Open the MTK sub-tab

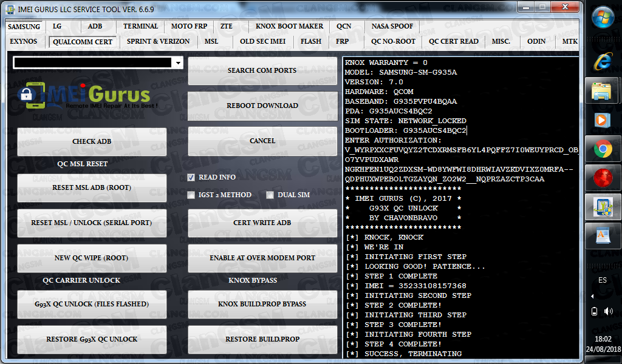[570, 41]
